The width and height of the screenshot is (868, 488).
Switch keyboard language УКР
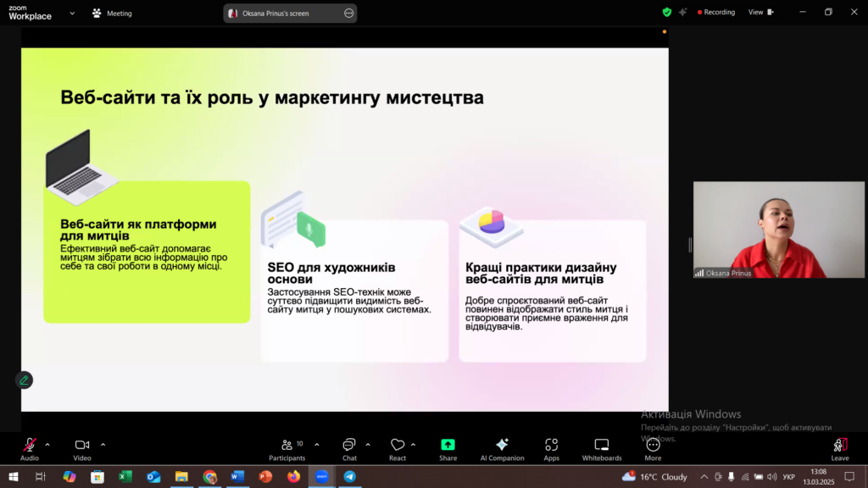tap(789, 476)
